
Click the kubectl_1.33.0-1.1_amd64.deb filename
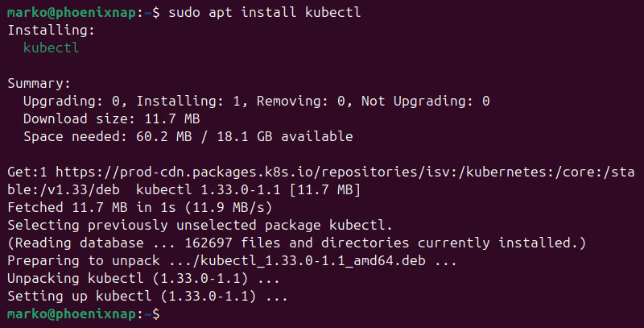point(313,260)
